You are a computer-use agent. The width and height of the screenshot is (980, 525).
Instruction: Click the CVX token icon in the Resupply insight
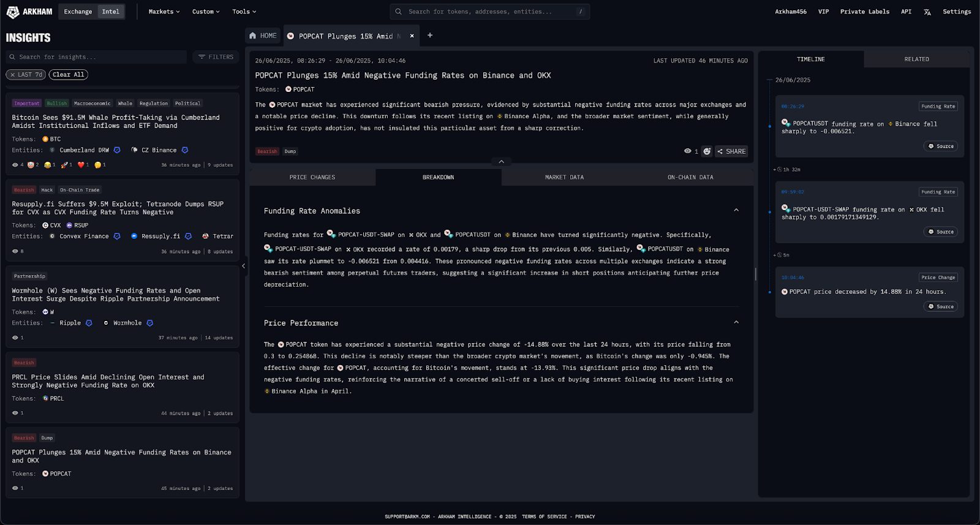45,225
